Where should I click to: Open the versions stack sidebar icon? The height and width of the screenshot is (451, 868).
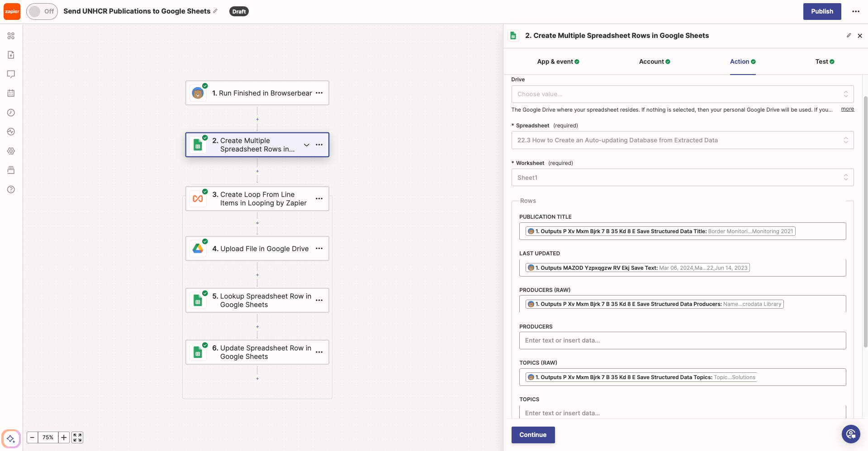click(x=11, y=170)
